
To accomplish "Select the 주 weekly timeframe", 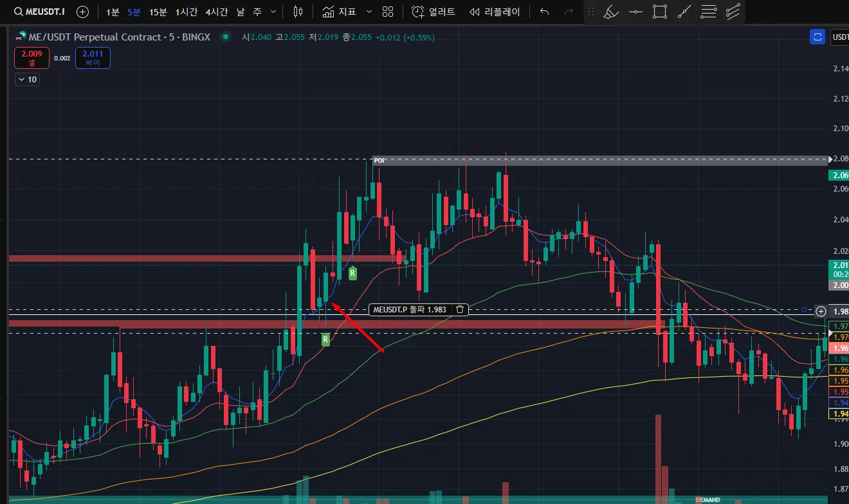I will coord(257,12).
